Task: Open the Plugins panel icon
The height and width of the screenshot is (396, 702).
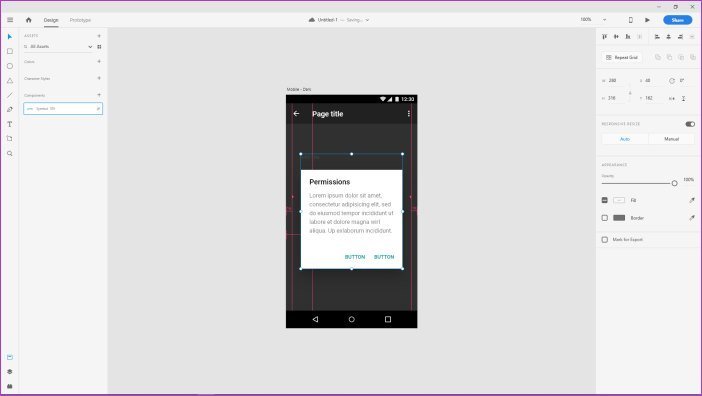Action: tap(10, 386)
